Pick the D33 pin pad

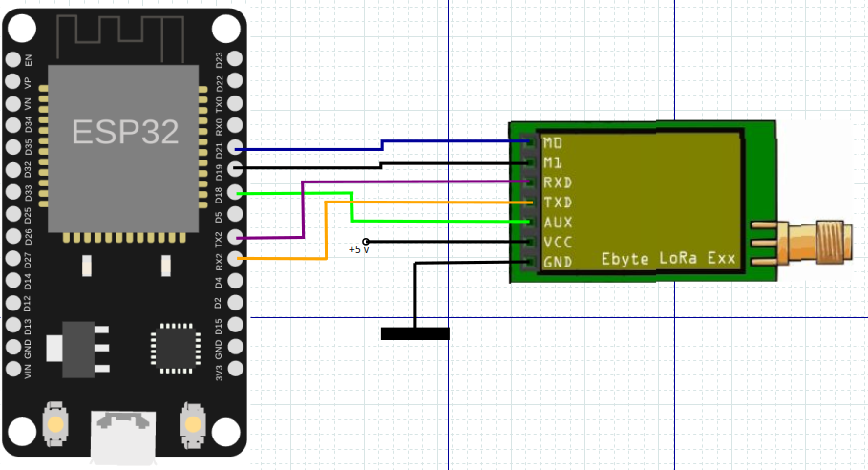[12, 192]
